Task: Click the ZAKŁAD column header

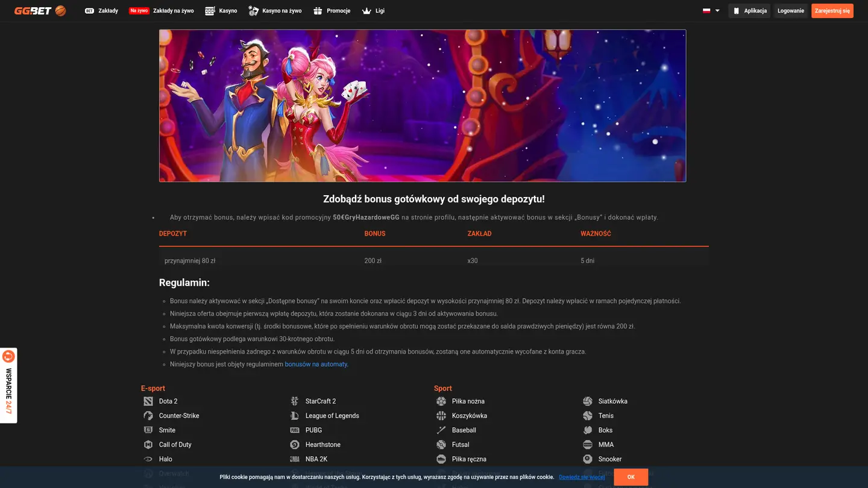Action: [x=480, y=234]
